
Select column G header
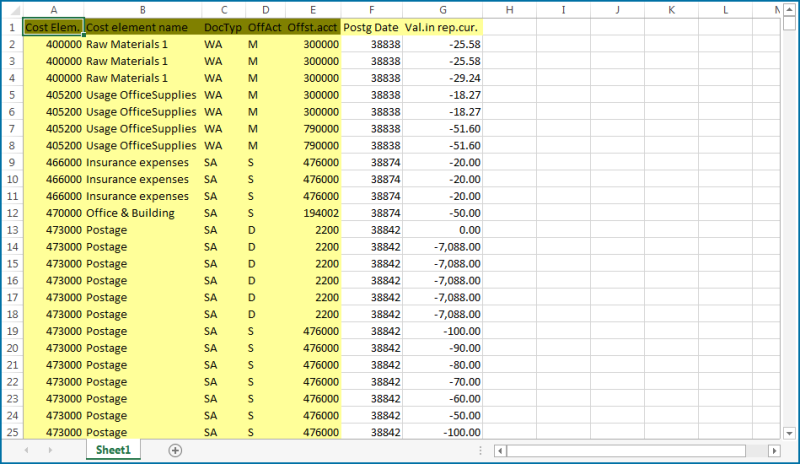coord(442,10)
